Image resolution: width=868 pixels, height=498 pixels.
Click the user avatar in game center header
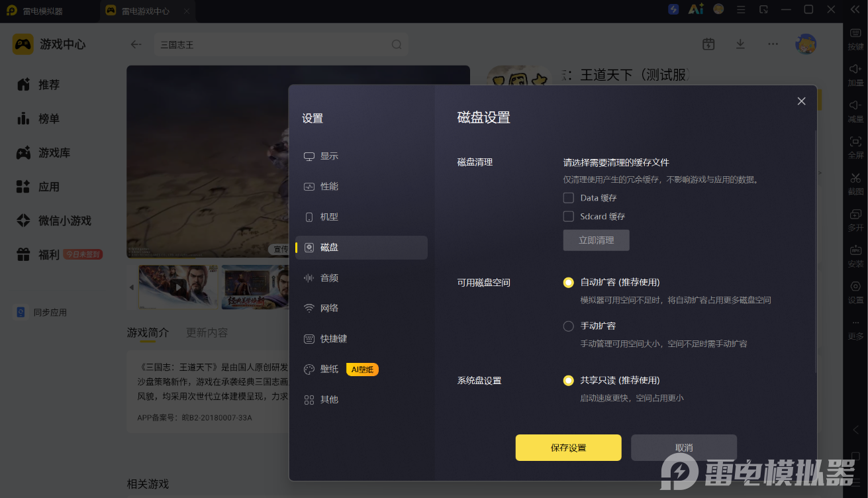coord(806,44)
